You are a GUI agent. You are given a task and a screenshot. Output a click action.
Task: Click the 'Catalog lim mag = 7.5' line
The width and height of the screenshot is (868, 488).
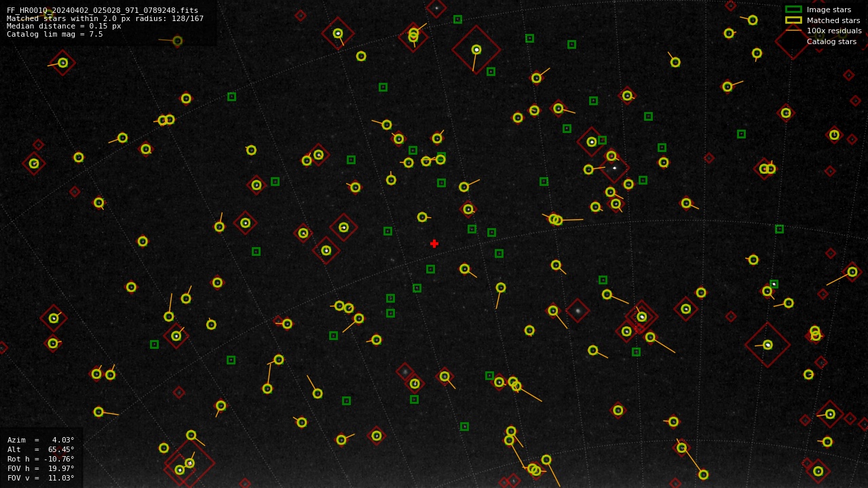pos(55,35)
